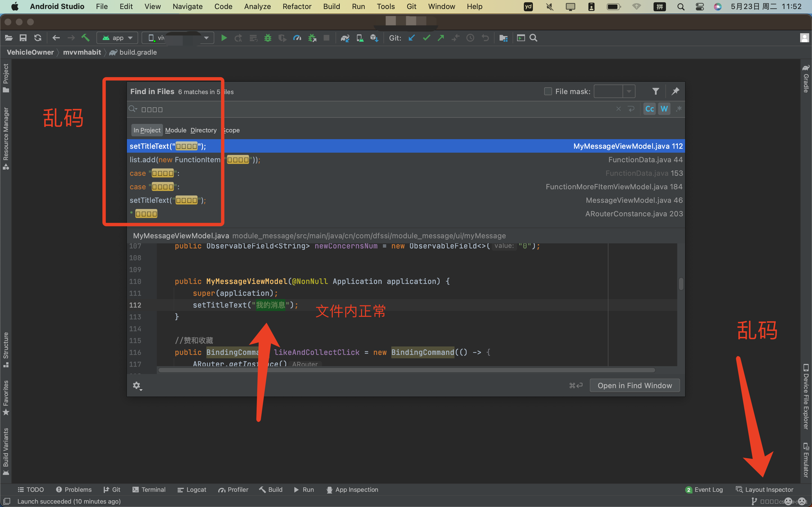Click the filter icon in Find in Files
This screenshot has height=507, width=812.
tap(655, 91)
